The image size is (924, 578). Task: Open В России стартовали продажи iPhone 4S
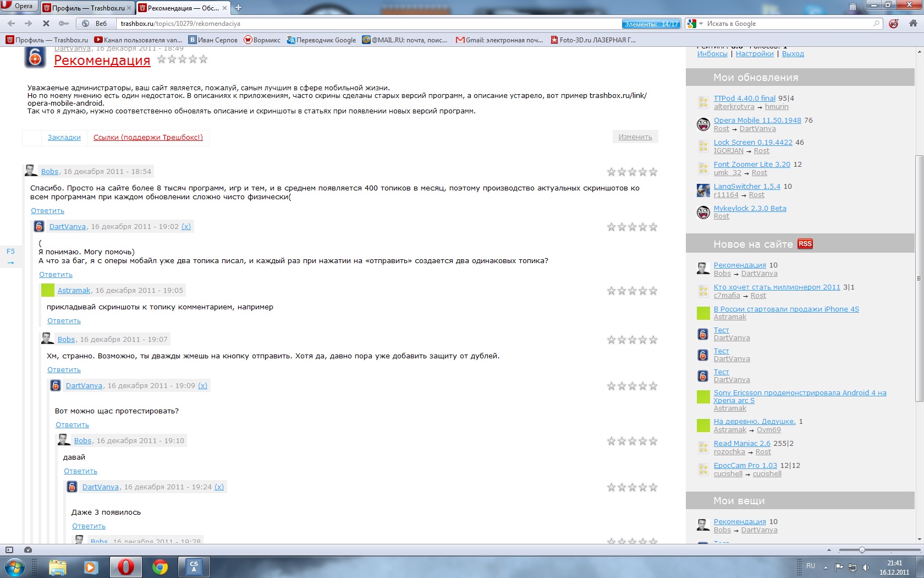point(786,309)
